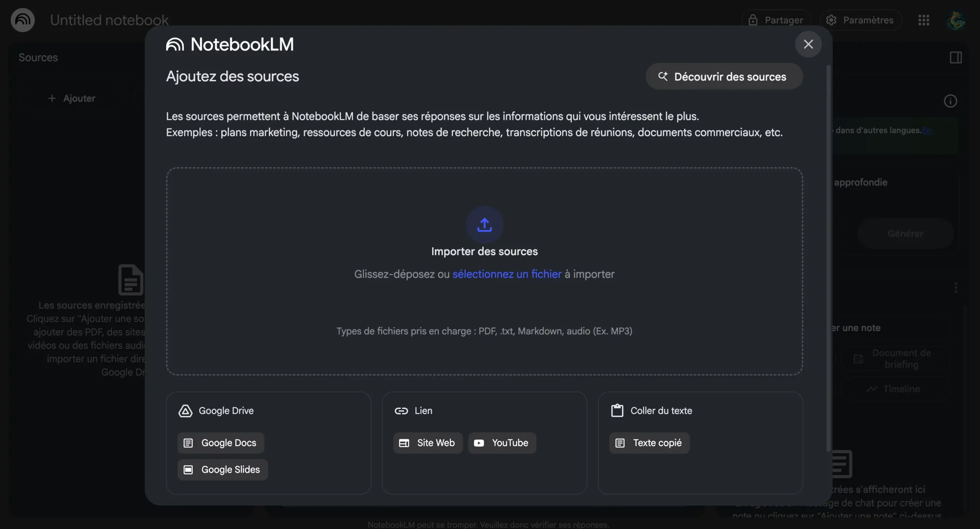Choose Texte copié source option
Image resolution: width=980 pixels, height=529 pixels.
coord(649,443)
